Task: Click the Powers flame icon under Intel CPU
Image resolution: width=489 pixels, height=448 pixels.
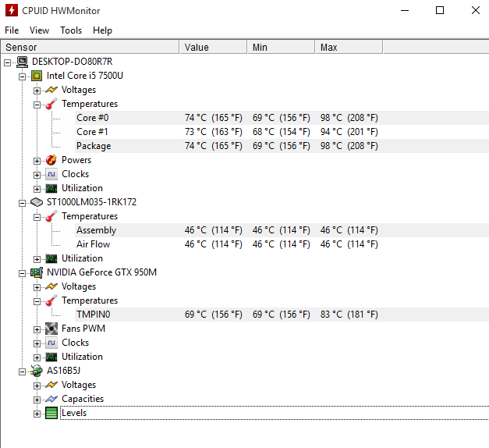Action: pyautogui.click(x=51, y=160)
